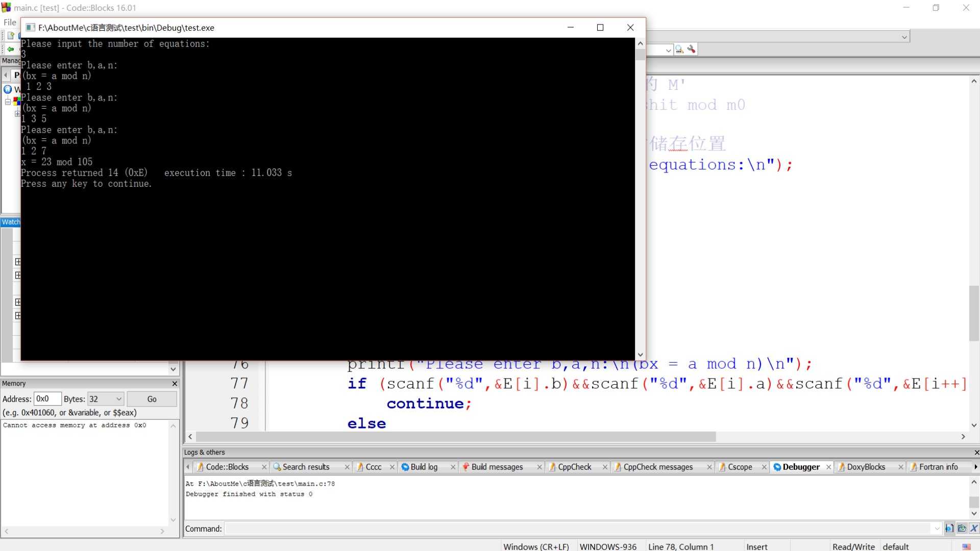Clear the debugger command with X icon
Viewport: 980px width, 551px height.
tap(974, 529)
